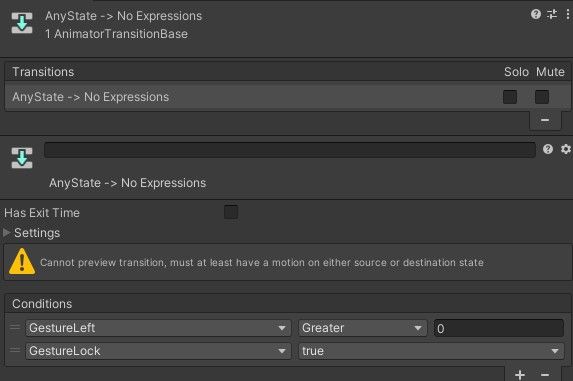Click the 1 AnimatorTransitionBase subtitle

116,34
